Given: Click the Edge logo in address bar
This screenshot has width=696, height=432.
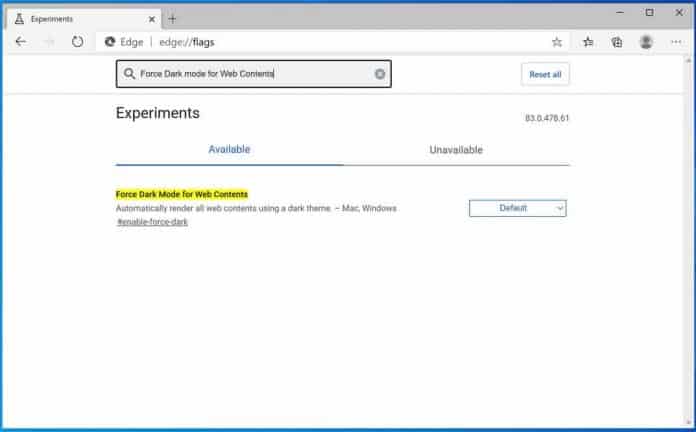Looking at the screenshot, I should tap(110, 42).
